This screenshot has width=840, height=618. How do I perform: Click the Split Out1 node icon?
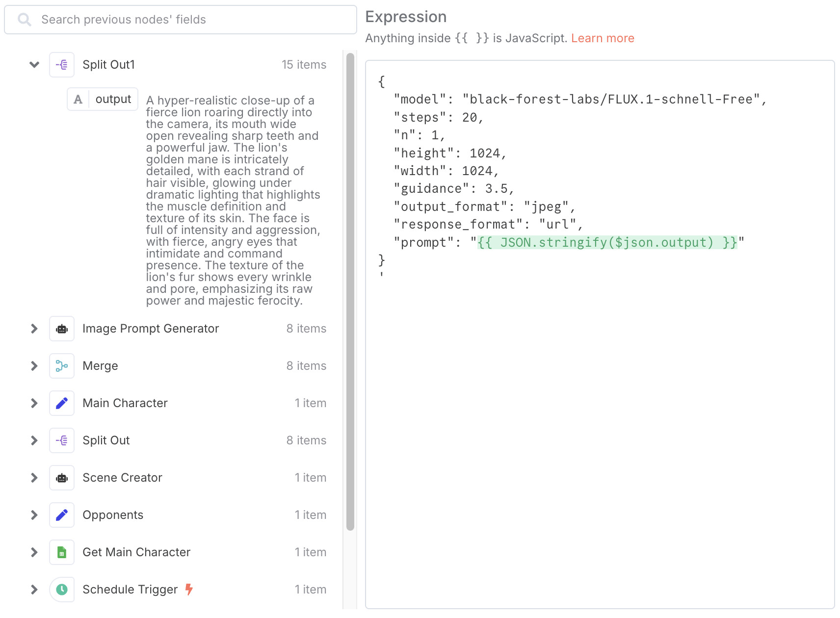pyautogui.click(x=61, y=64)
